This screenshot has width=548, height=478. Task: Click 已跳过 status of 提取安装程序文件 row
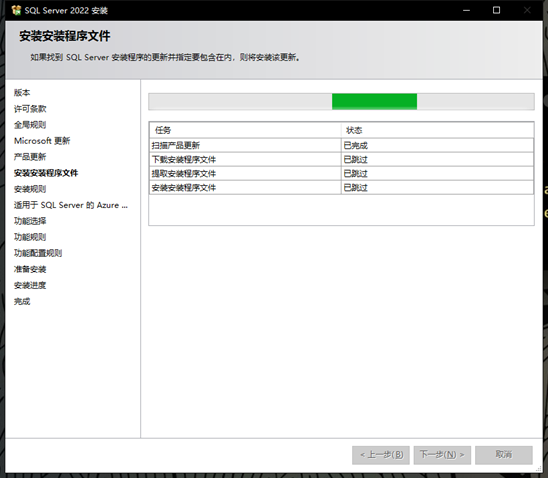click(x=437, y=174)
